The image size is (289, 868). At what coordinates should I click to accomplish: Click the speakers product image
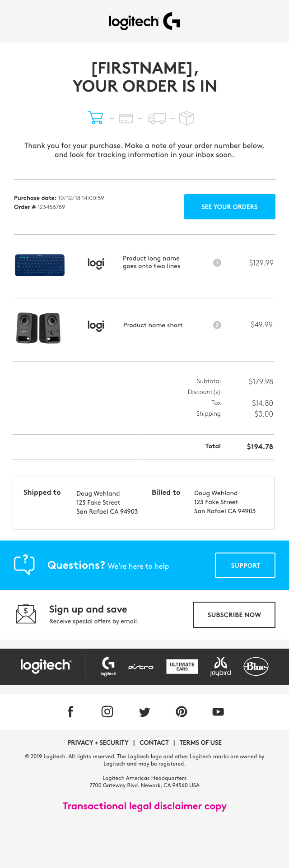tap(38, 328)
